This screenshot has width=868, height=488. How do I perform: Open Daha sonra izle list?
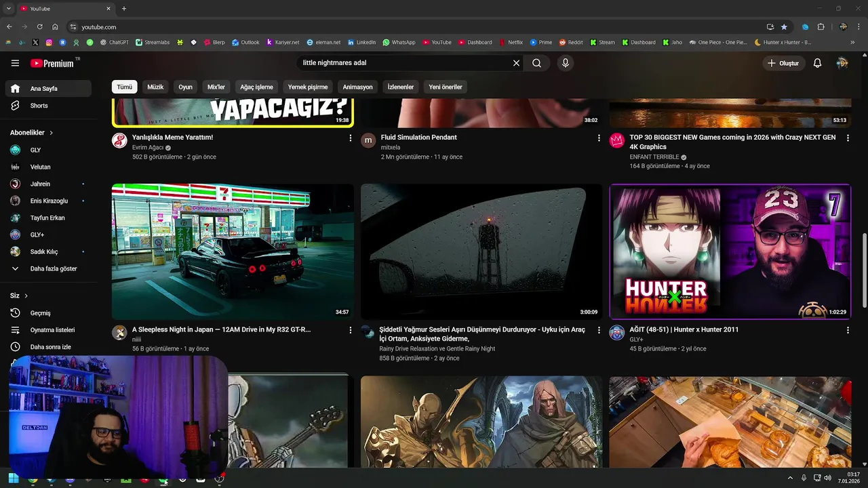48,347
